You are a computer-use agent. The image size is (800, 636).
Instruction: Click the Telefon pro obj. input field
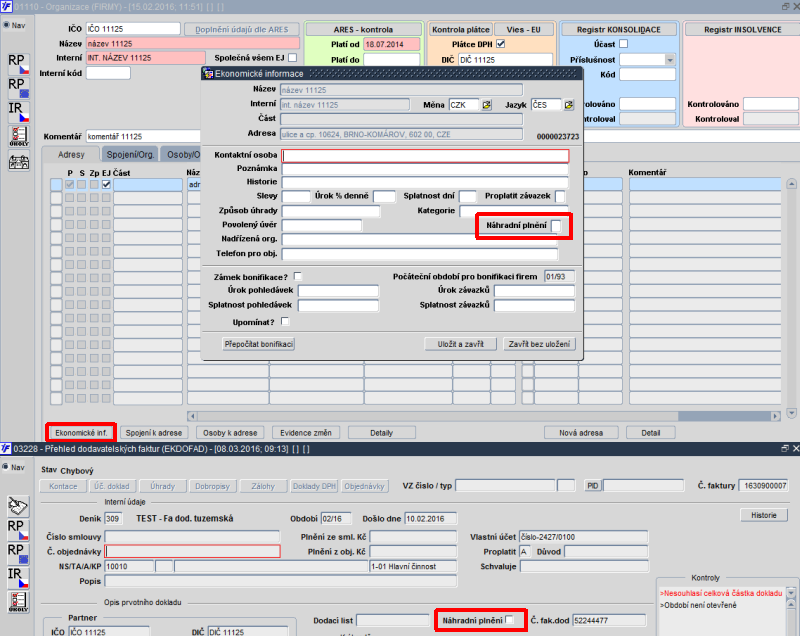[419, 253]
